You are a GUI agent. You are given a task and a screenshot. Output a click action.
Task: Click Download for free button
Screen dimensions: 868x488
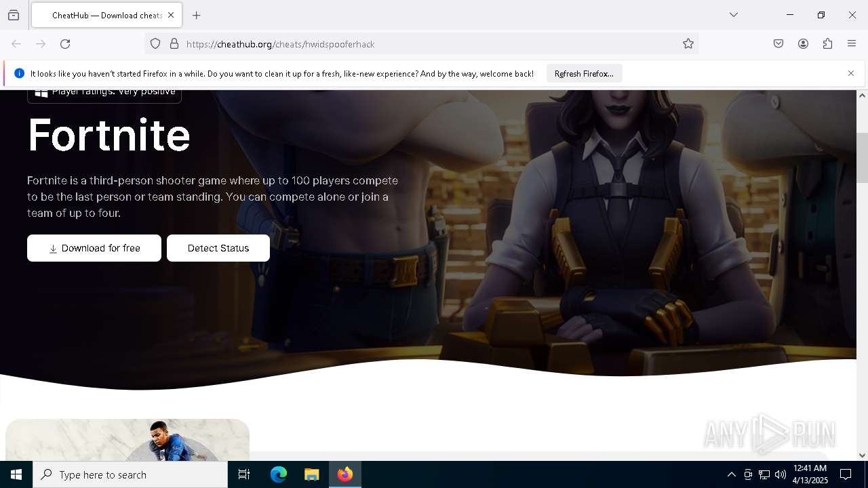pyautogui.click(x=94, y=248)
